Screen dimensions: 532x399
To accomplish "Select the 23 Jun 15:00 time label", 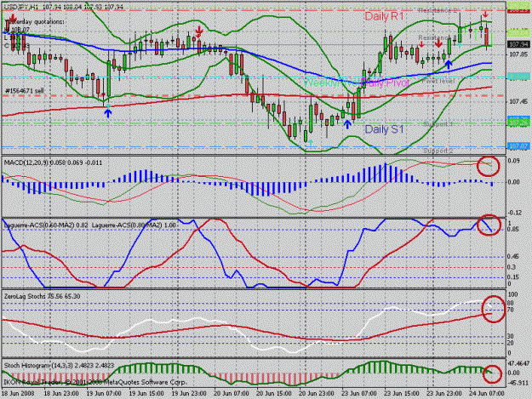I will (402, 394).
